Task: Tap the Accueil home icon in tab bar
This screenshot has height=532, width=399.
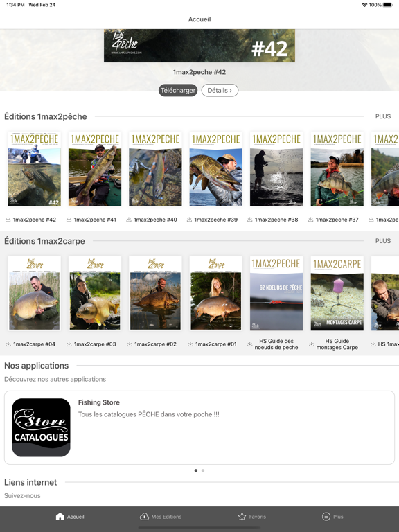Action: pos(60,516)
